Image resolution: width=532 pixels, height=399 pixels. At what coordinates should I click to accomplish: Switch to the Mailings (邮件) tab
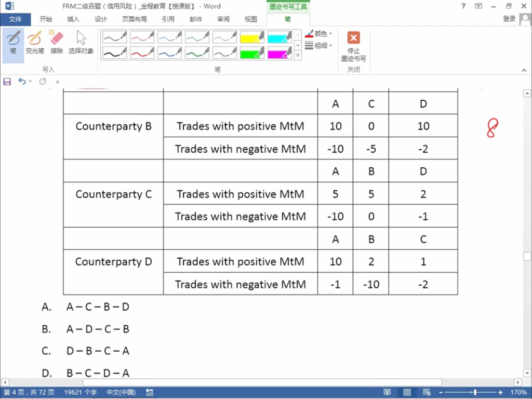[x=196, y=19]
